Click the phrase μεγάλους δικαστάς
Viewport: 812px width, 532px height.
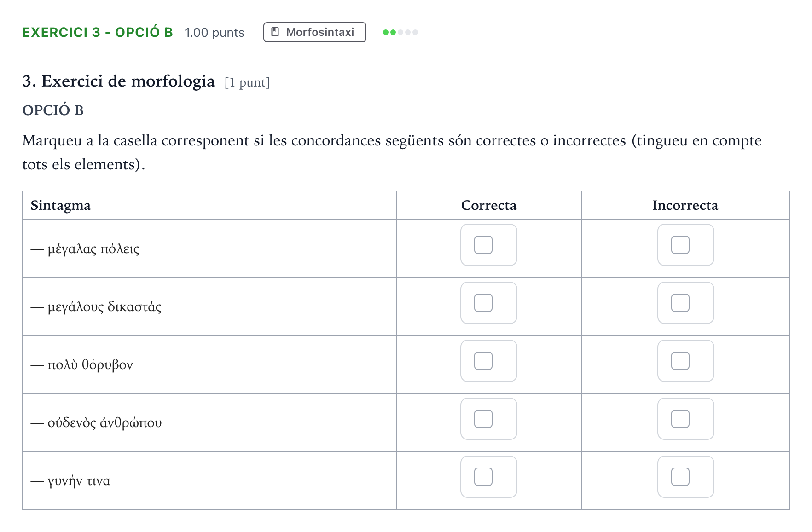[x=104, y=306]
